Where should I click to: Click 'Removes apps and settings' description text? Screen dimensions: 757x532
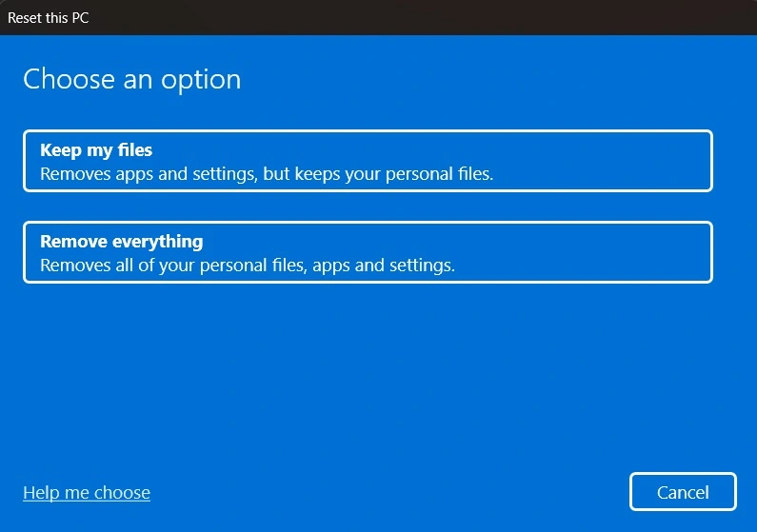267,174
